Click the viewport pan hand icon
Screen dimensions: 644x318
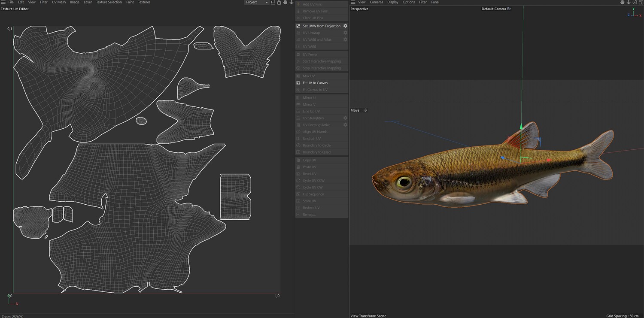[622, 2]
